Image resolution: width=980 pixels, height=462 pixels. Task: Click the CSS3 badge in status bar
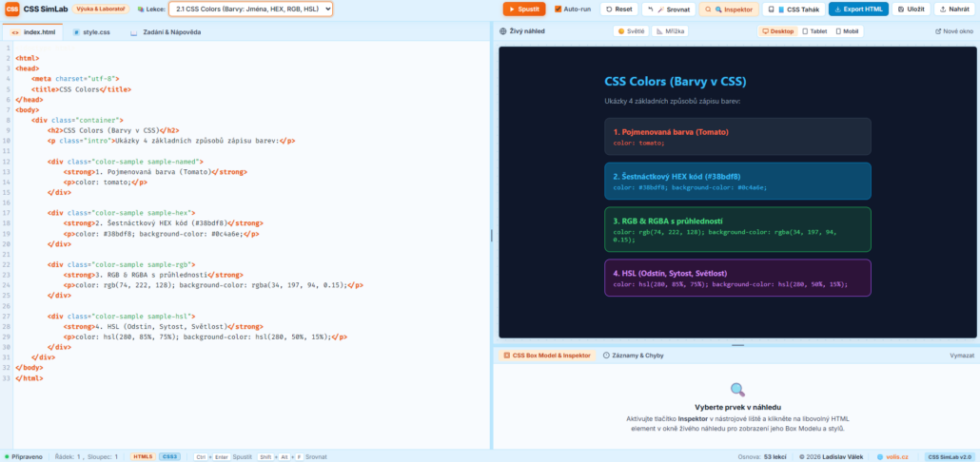click(x=170, y=457)
